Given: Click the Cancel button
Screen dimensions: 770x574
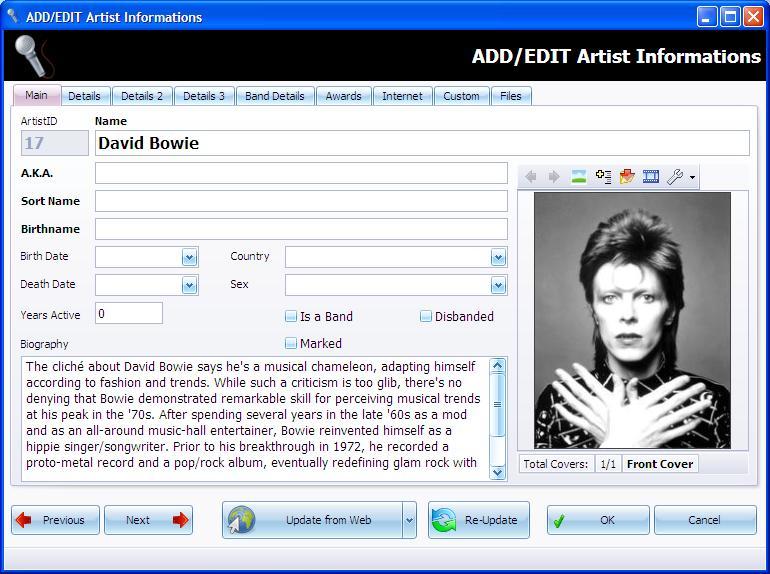Looking at the screenshot, I should (x=705, y=520).
